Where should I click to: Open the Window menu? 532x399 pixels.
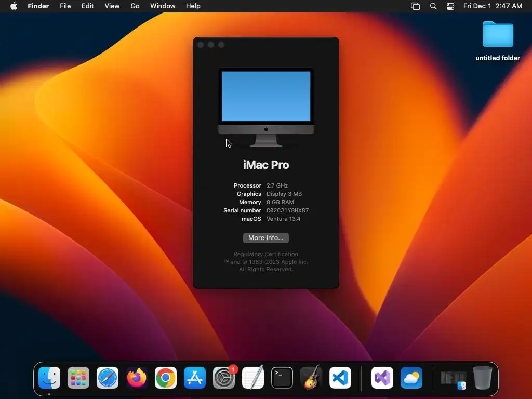click(x=163, y=6)
